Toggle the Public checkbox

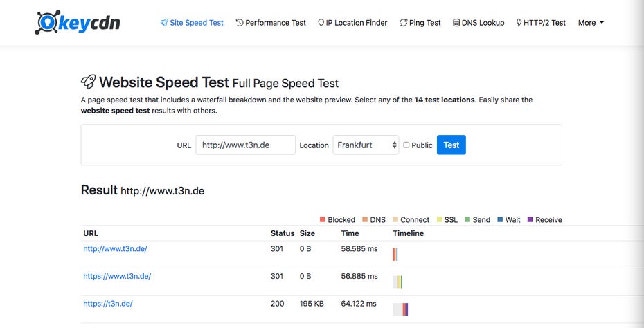click(406, 145)
